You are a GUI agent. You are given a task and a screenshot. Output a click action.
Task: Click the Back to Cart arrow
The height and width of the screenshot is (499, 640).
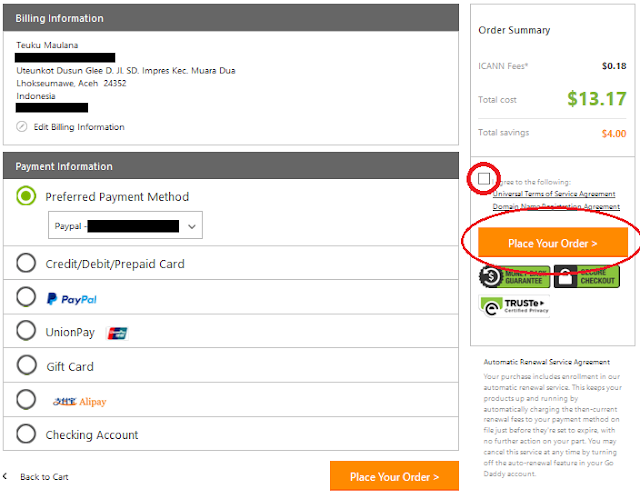(5, 477)
